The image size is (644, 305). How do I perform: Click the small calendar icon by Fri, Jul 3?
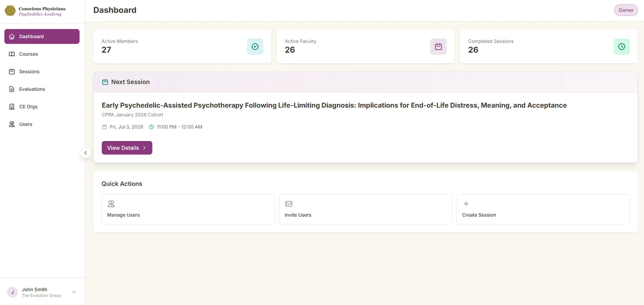pyautogui.click(x=104, y=127)
